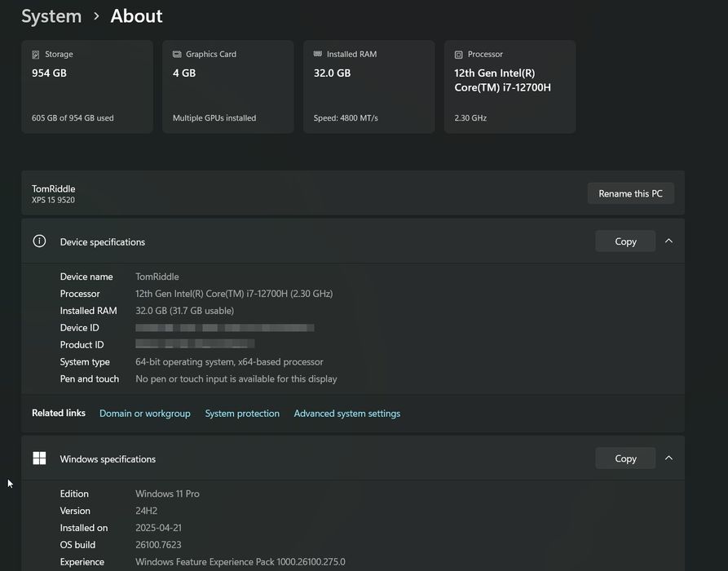
Task: Click the Device specifications heading text
Action: pyautogui.click(x=103, y=242)
